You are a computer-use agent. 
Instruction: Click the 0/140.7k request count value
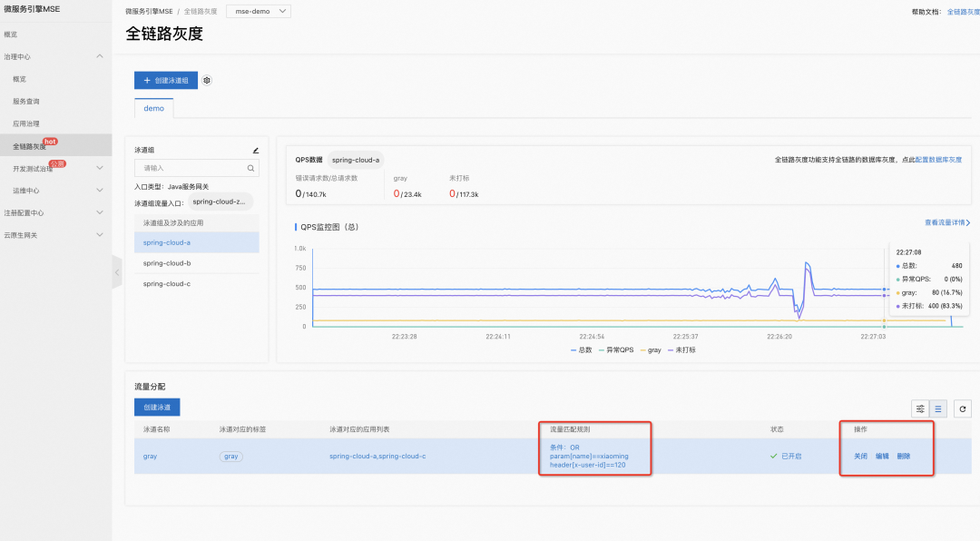[310, 194]
